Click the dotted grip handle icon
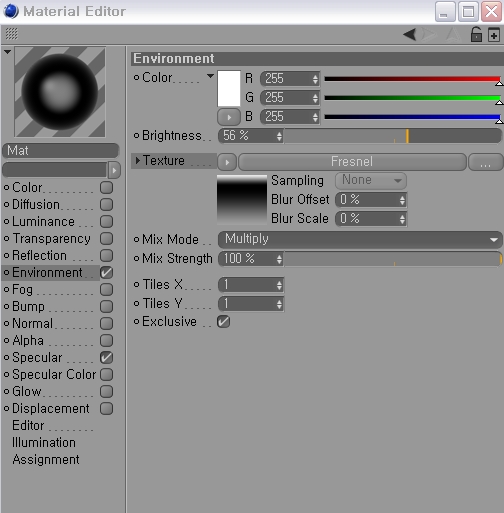The image size is (504, 513). (11, 34)
